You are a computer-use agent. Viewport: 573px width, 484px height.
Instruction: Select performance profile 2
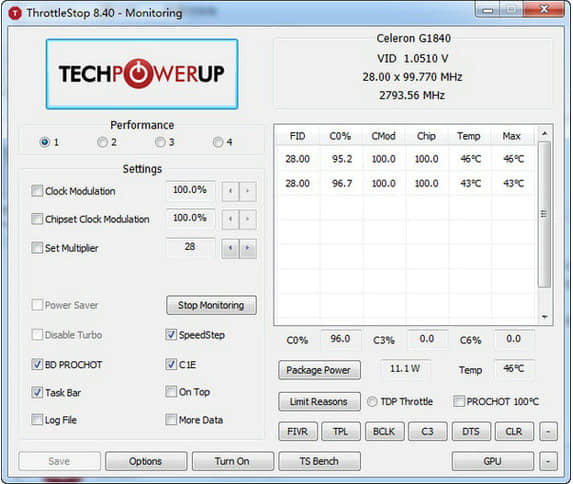[102, 142]
